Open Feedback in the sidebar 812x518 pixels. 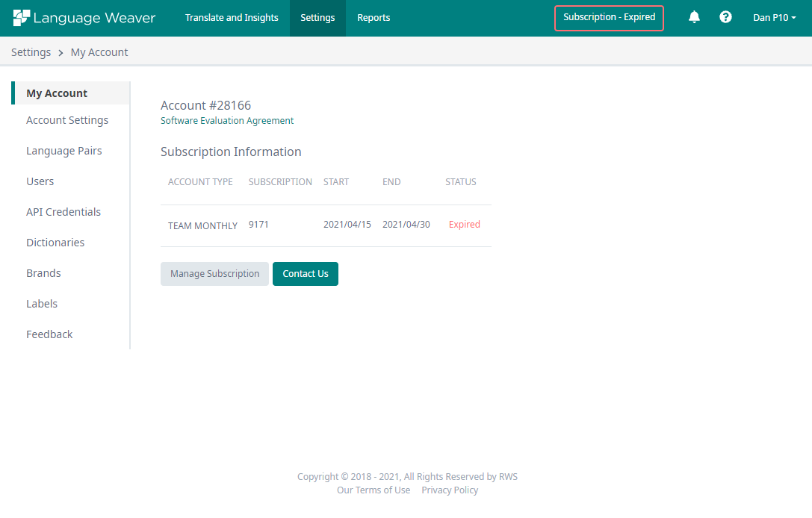pyautogui.click(x=50, y=334)
